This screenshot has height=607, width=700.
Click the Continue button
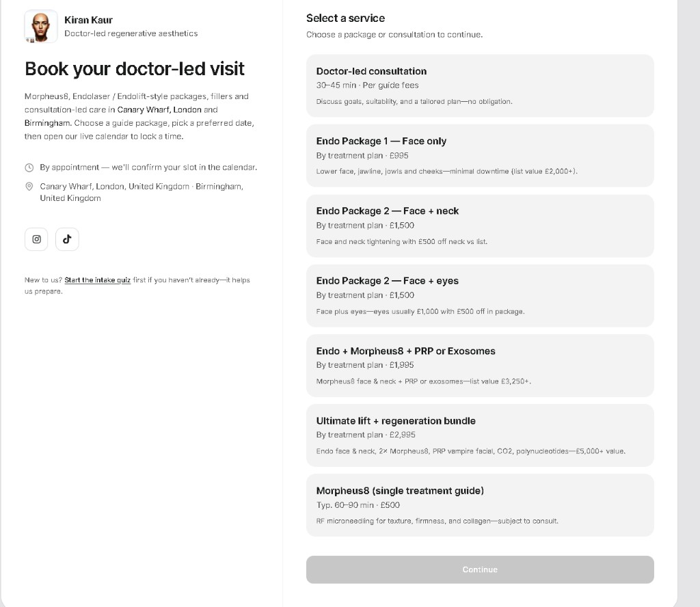click(x=480, y=569)
